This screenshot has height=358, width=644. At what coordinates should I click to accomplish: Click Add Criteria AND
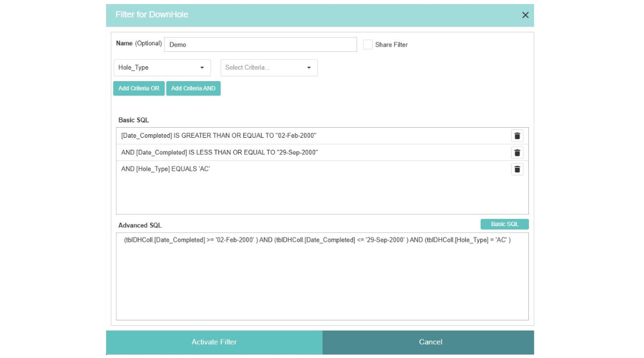[195, 88]
